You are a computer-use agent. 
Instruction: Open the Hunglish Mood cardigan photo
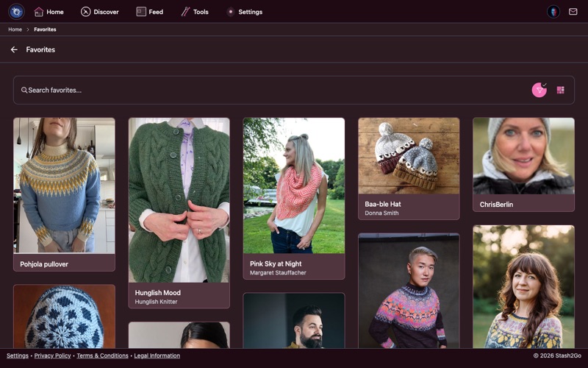(179, 200)
